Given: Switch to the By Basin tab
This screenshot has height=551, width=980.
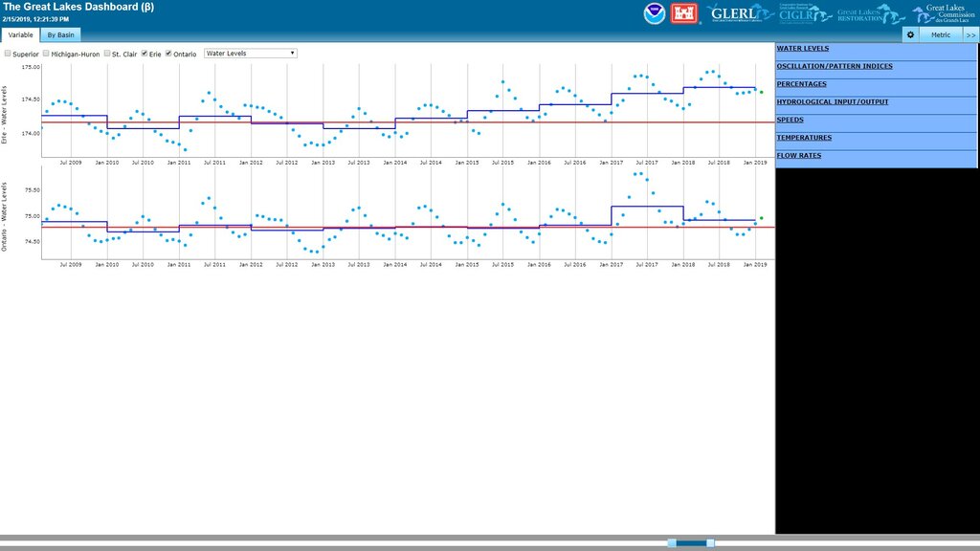Looking at the screenshot, I should pos(61,34).
